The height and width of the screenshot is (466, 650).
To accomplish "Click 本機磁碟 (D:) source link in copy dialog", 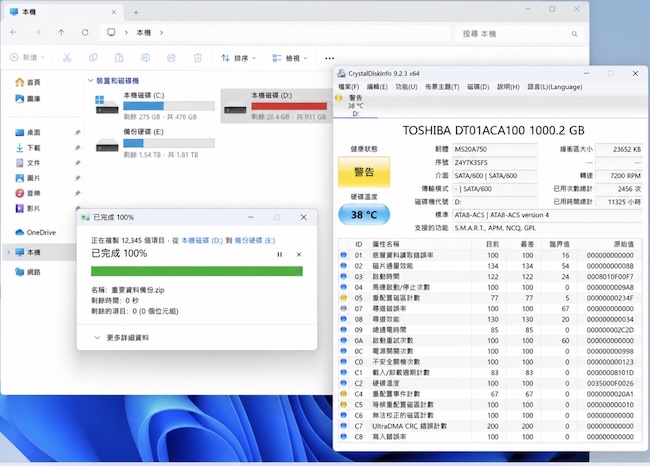I will point(202,240).
